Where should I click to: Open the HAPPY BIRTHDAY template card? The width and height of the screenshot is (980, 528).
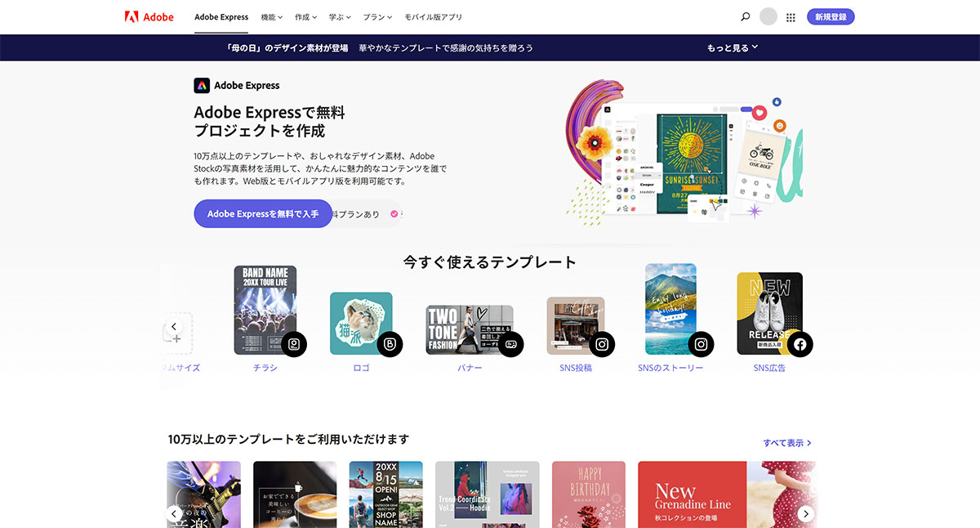[x=589, y=494]
